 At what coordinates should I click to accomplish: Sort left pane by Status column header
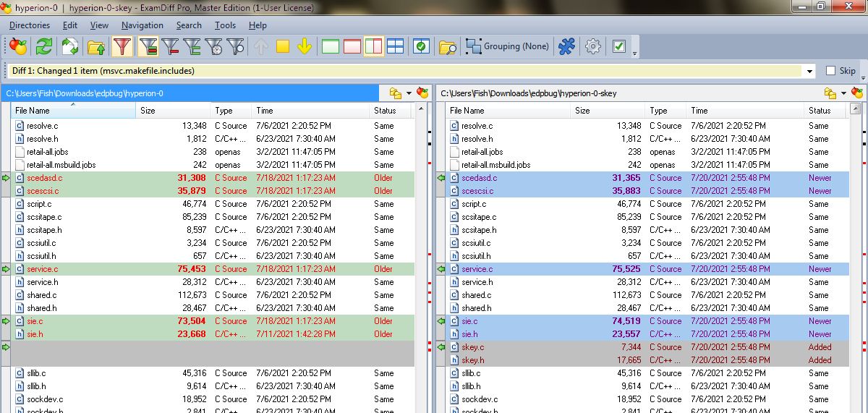391,111
